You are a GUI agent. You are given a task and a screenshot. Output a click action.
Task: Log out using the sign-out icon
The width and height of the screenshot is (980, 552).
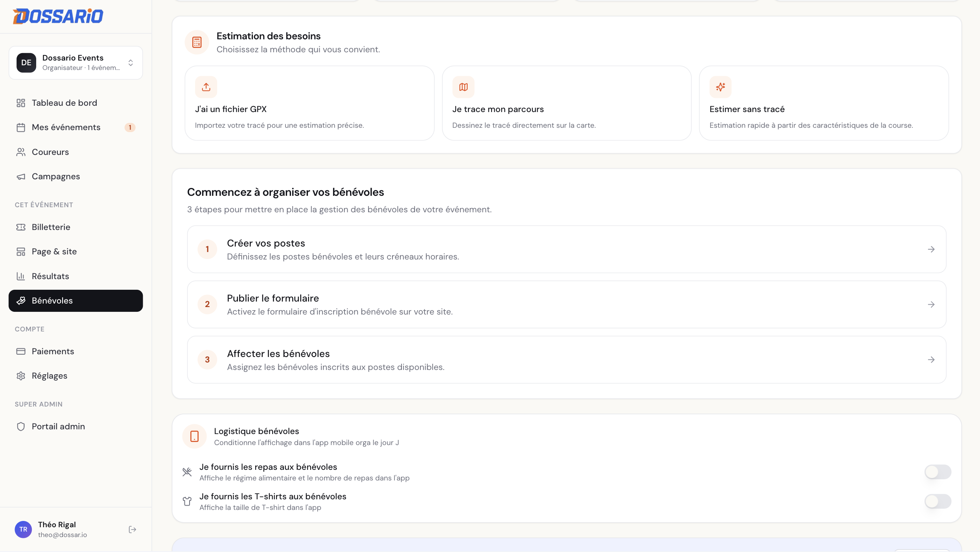(x=133, y=530)
